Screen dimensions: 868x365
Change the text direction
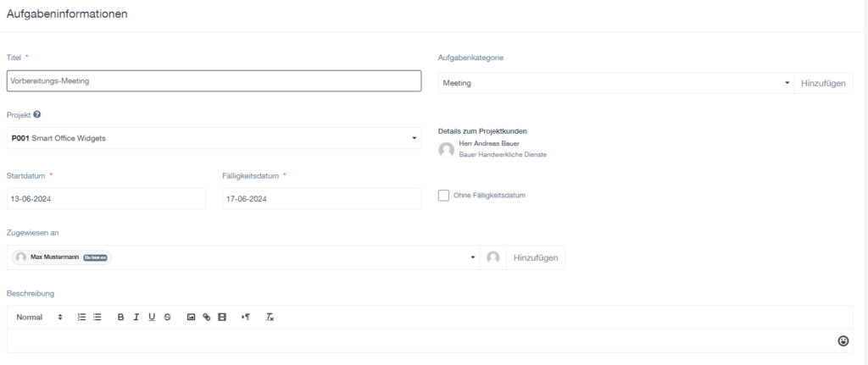click(246, 317)
